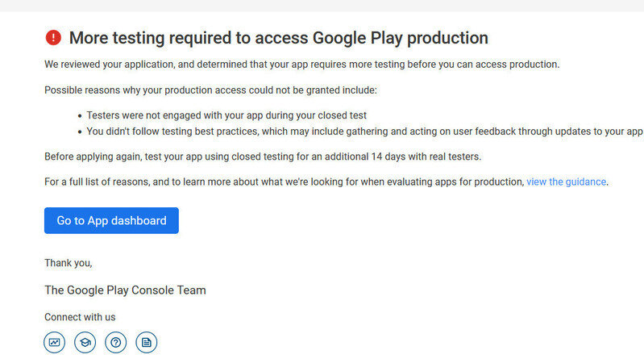Click the 'Thank you,' text
Image resolution: width=644 pixels, height=363 pixels.
click(x=69, y=263)
